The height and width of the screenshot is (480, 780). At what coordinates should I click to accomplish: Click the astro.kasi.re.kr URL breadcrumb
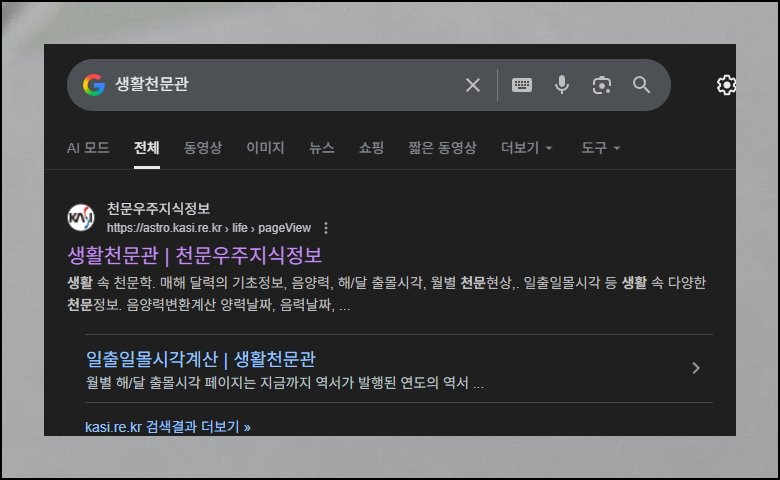(209, 228)
